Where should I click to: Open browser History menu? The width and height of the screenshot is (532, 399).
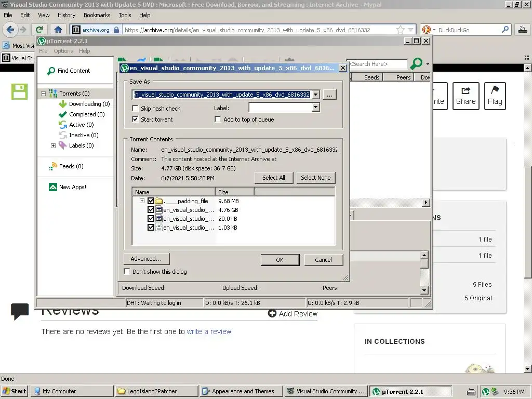pos(66,15)
